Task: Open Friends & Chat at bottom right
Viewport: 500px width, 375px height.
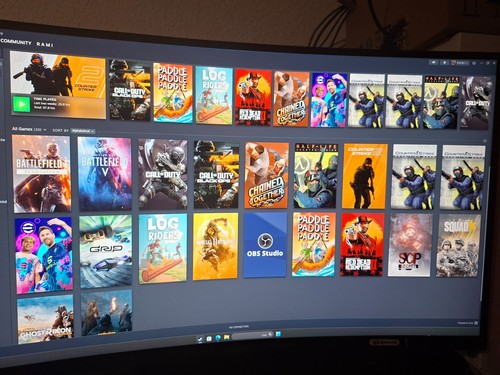Action: click(x=468, y=323)
